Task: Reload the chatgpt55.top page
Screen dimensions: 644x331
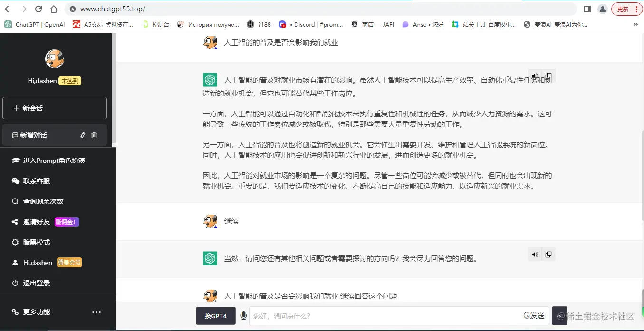Action: tap(38, 9)
